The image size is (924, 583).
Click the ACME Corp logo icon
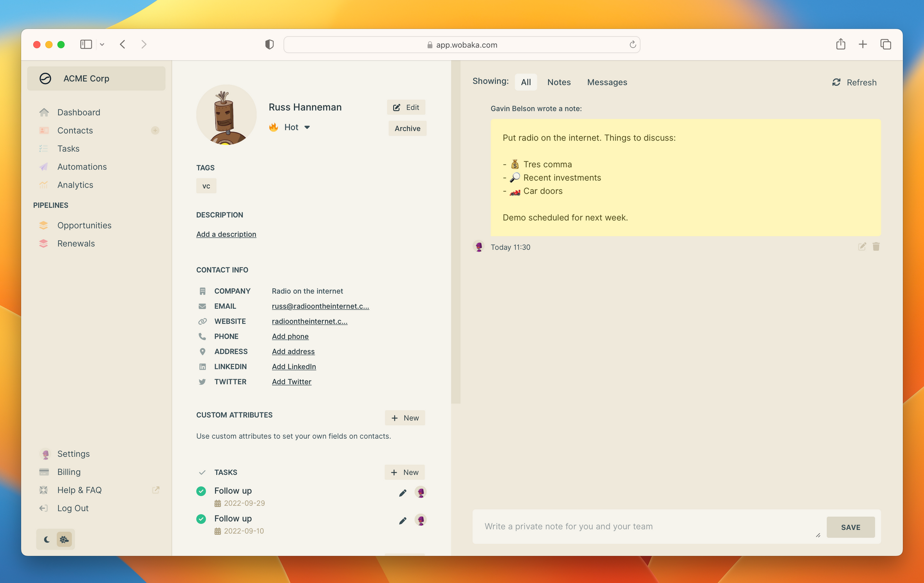point(45,79)
